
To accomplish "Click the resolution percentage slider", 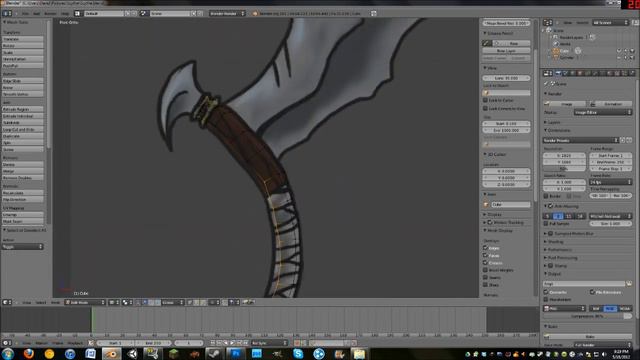I will (564, 169).
